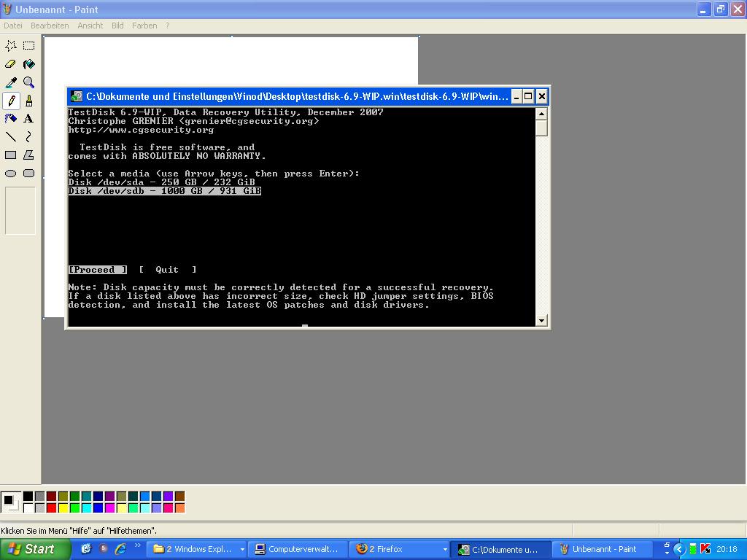Switch to the 2 Firefox taskbar group

coord(400,550)
